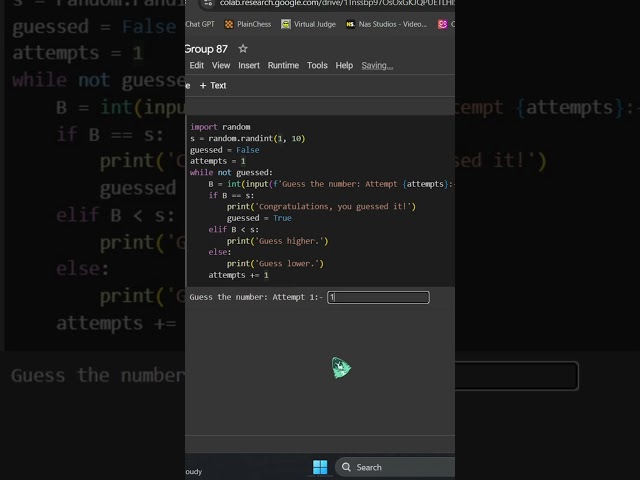Click the 'while not guessed:' line
The height and width of the screenshot is (480, 640).
pyautogui.click(x=231, y=173)
